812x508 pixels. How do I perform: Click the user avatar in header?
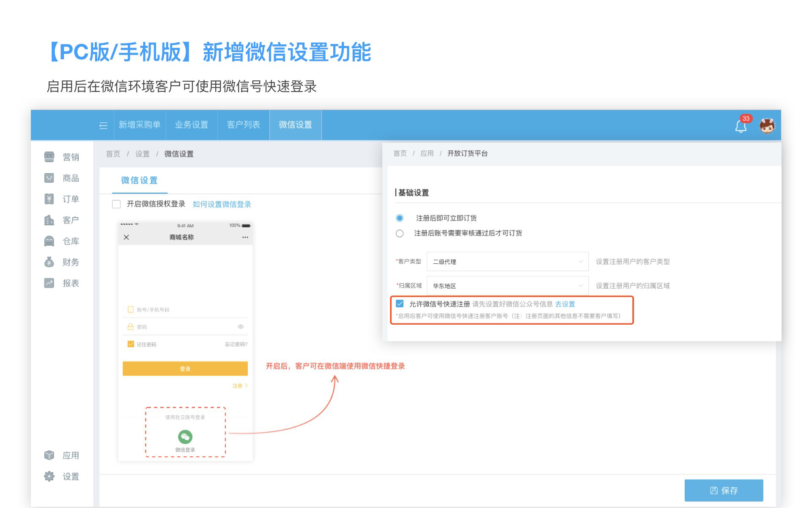pyautogui.click(x=767, y=126)
